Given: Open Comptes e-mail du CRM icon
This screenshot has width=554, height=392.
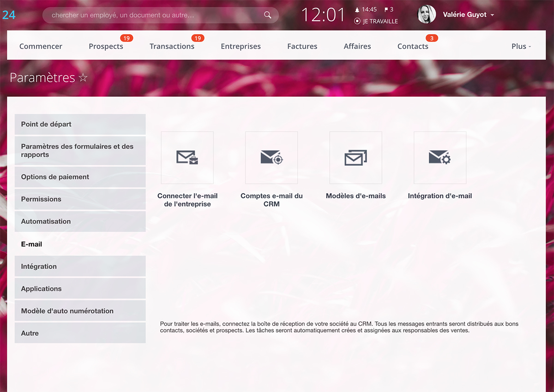Looking at the screenshot, I should click(271, 158).
